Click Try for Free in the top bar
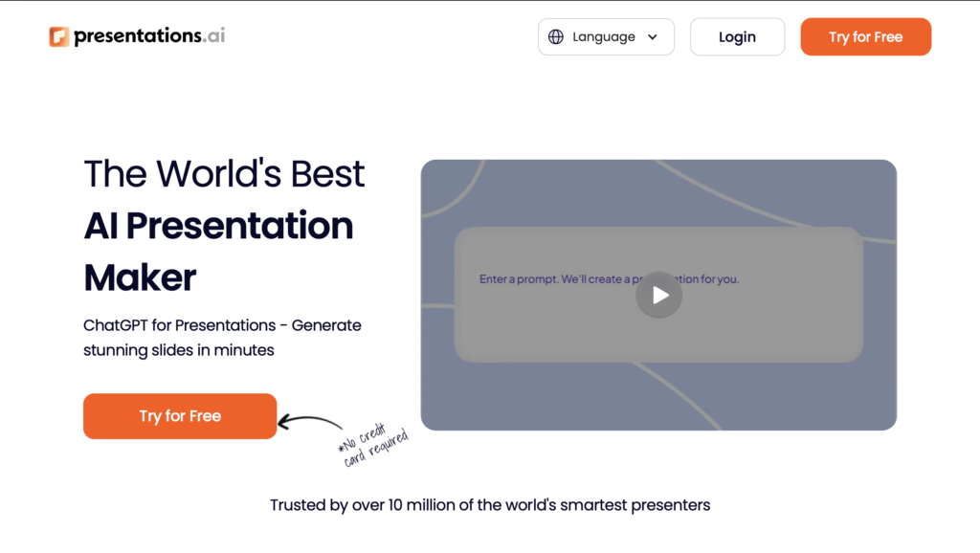Viewport: 980px width, 553px height. (x=865, y=36)
